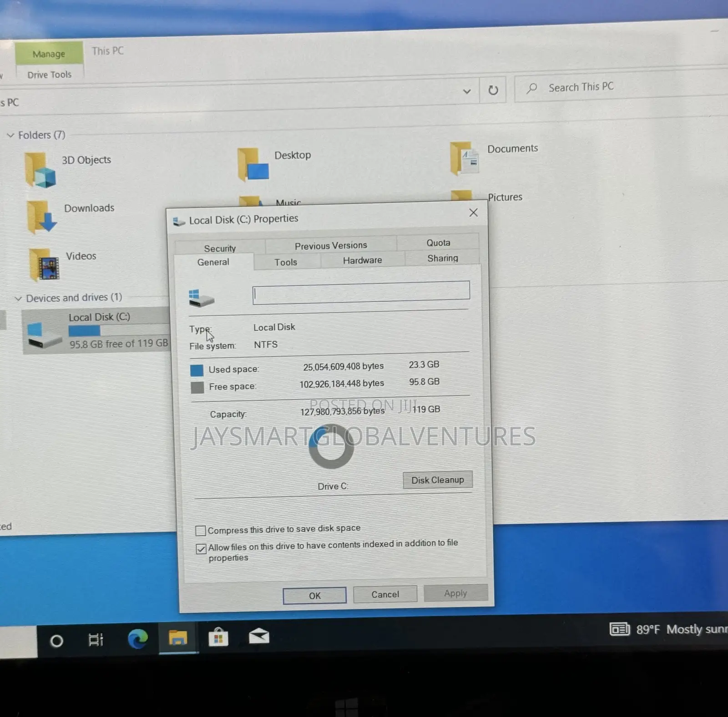Select the Sharing tab
This screenshot has height=717, width=728.
point(442,258)
